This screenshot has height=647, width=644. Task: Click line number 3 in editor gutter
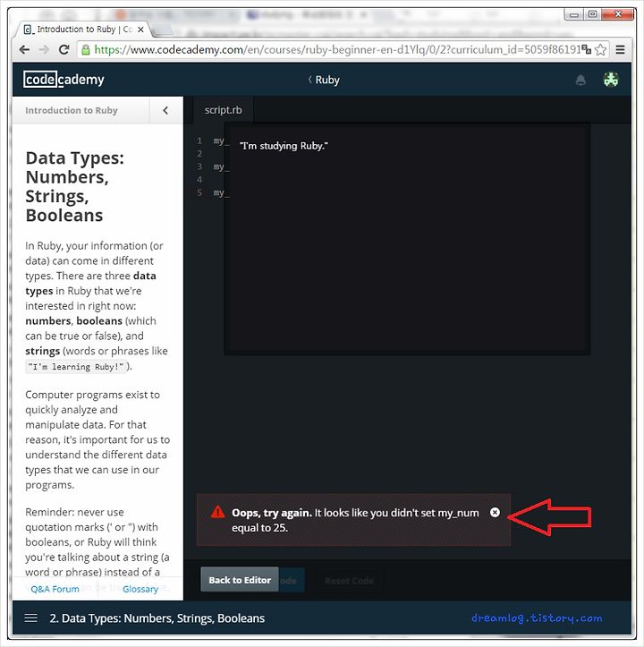(x=199, y=166)
